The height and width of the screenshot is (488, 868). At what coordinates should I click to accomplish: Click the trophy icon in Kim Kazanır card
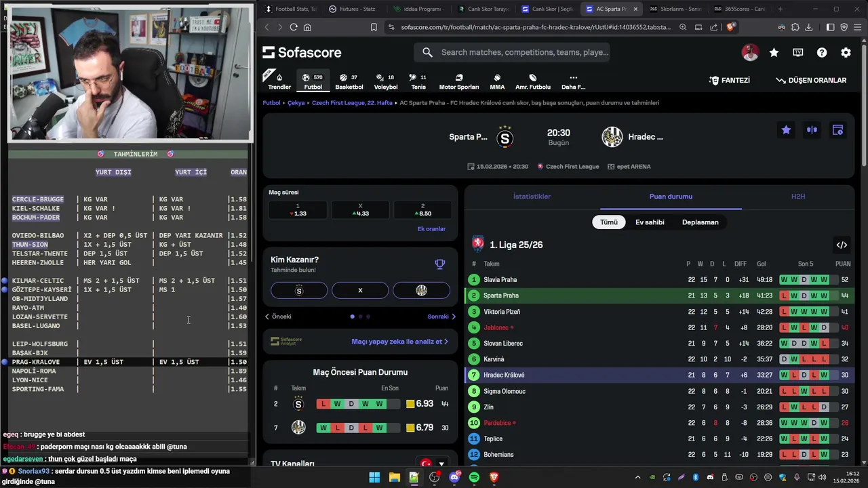(439, 264)
